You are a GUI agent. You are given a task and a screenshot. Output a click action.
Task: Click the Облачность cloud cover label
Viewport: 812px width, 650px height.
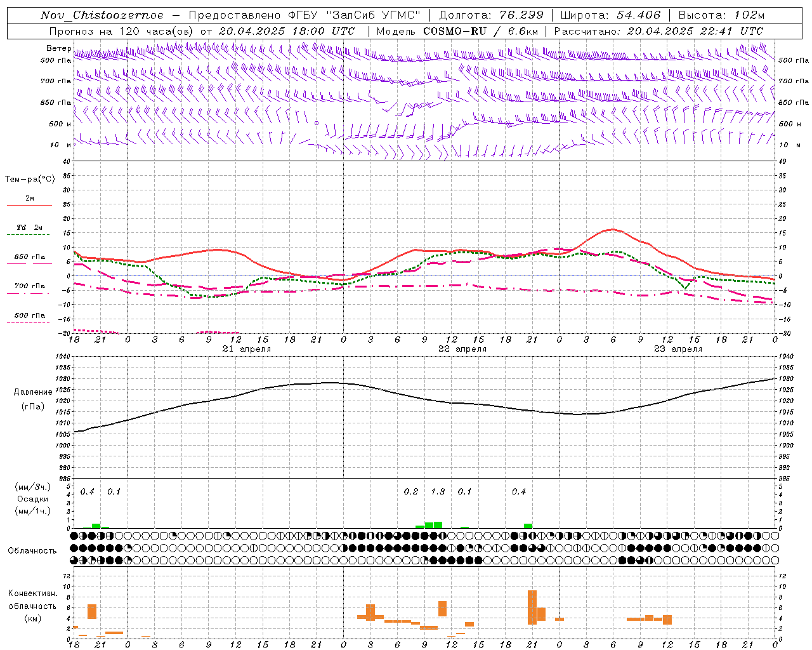tap(32, 551)
